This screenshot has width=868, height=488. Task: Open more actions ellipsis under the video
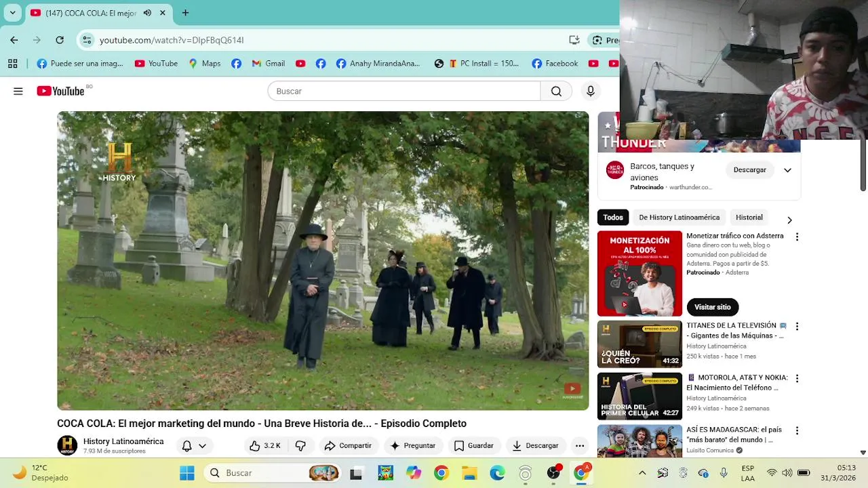pyautogui.click(x=579, y=445)
